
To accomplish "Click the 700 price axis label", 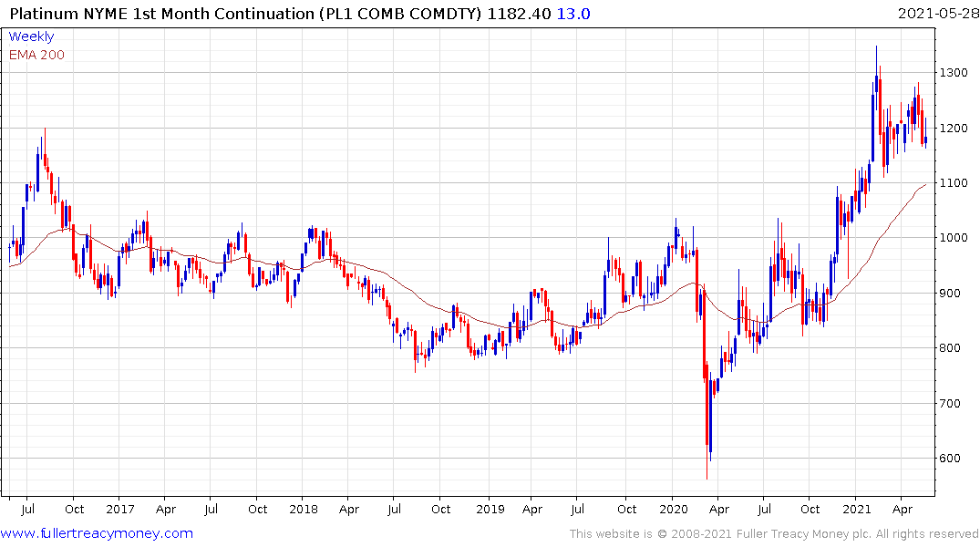I will point(950,403).
